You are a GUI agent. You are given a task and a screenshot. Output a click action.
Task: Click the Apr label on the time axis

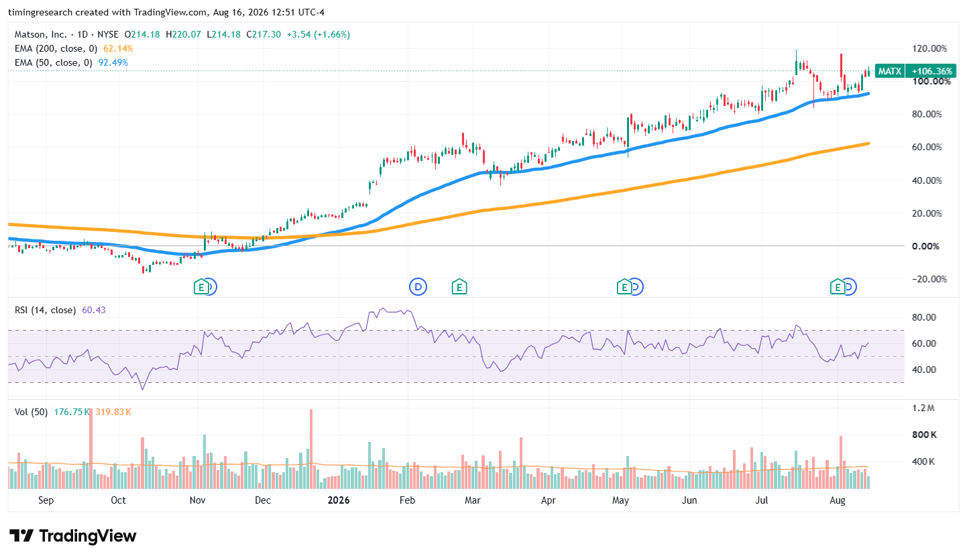point(549,500)
